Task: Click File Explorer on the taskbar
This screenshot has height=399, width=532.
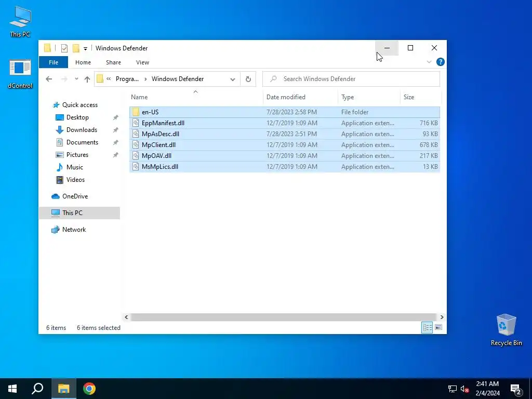Action: coord(63,389)
